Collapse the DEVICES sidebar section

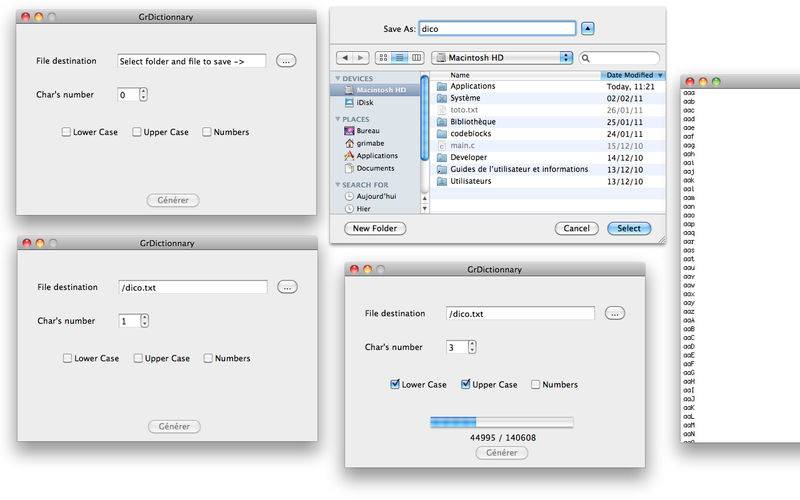338,79
